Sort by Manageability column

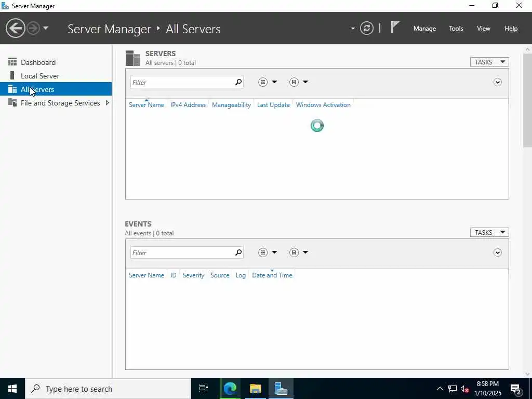point(231,105)
